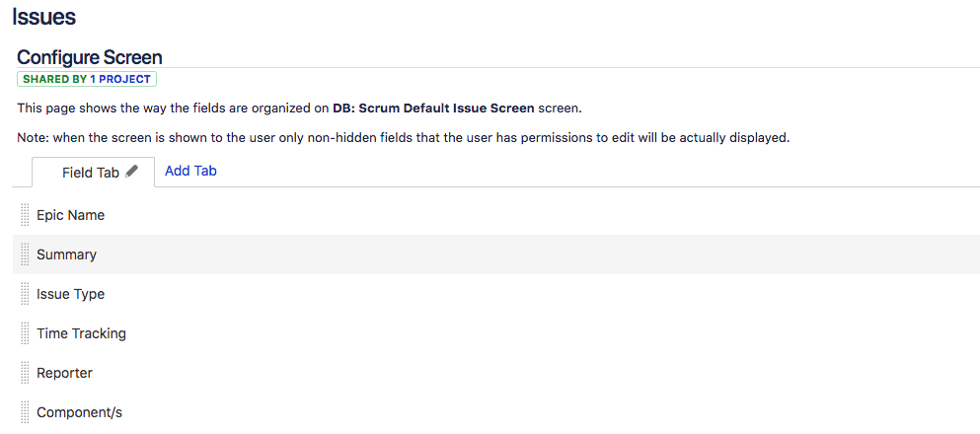
Task: Select the Issue Type field row
Action: pyautogui.click(x=496, y=294)
